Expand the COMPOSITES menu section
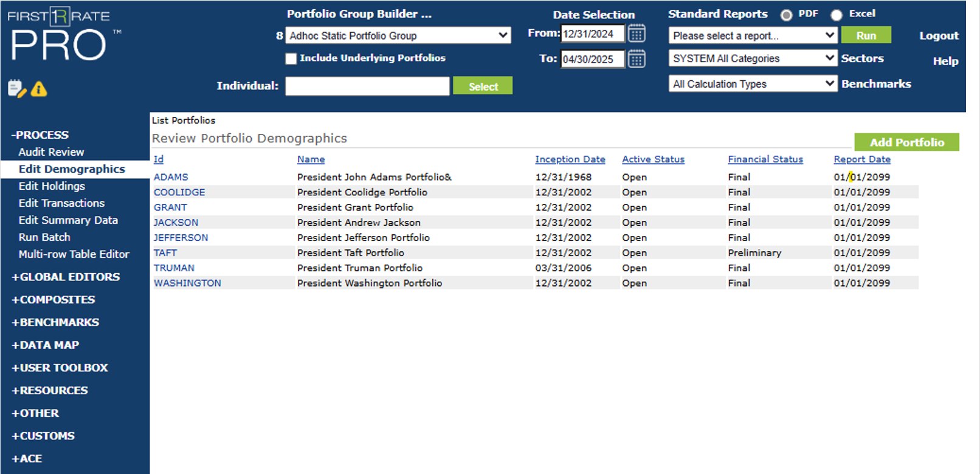This screenshot has height=474, width=980. coord(53,299)
